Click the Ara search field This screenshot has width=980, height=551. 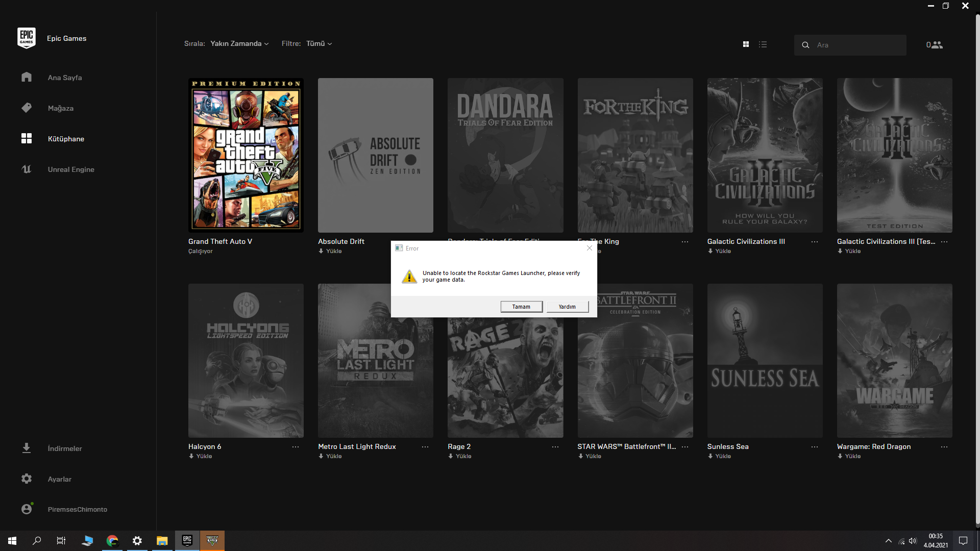point(857,45)
